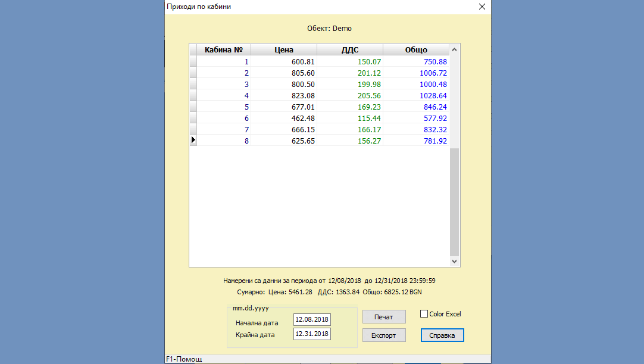Click the Начална дата input field
The height and width of the screenshot is (364, 644).
pos(312,320)
